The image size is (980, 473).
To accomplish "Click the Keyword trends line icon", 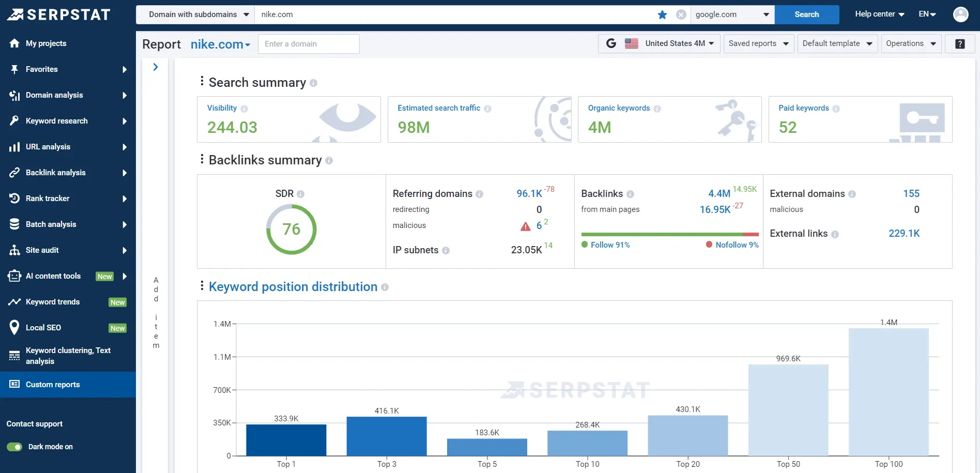I will [x=14, y=302].
